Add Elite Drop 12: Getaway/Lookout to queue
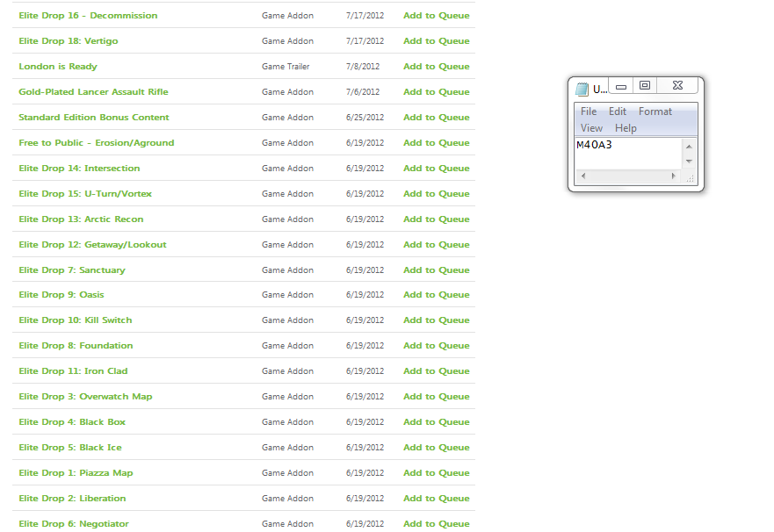 coord(437,245)
